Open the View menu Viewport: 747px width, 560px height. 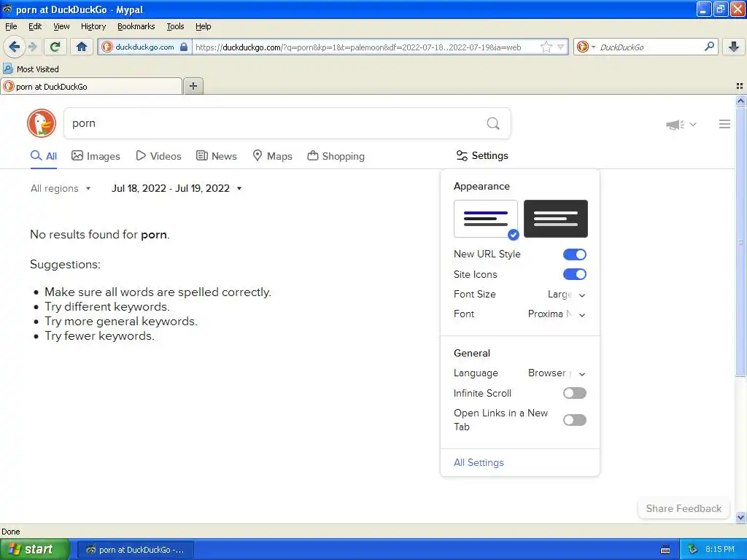click(61, 26)
